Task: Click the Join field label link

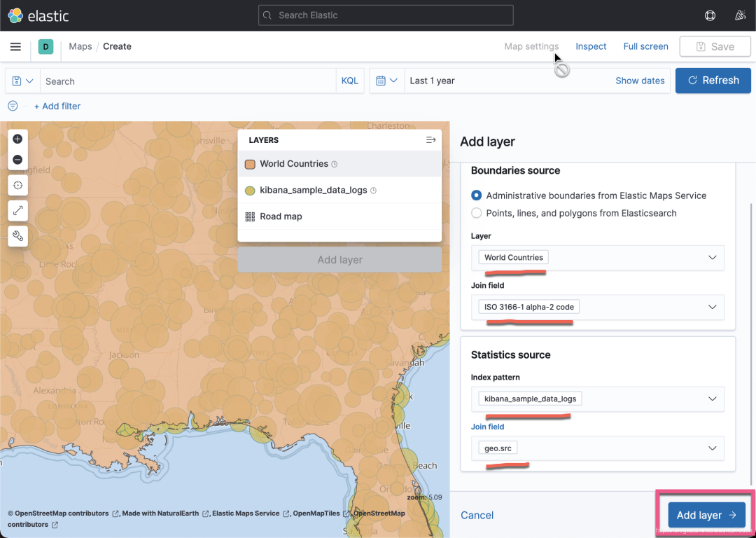Action: (x=487, y=427)
